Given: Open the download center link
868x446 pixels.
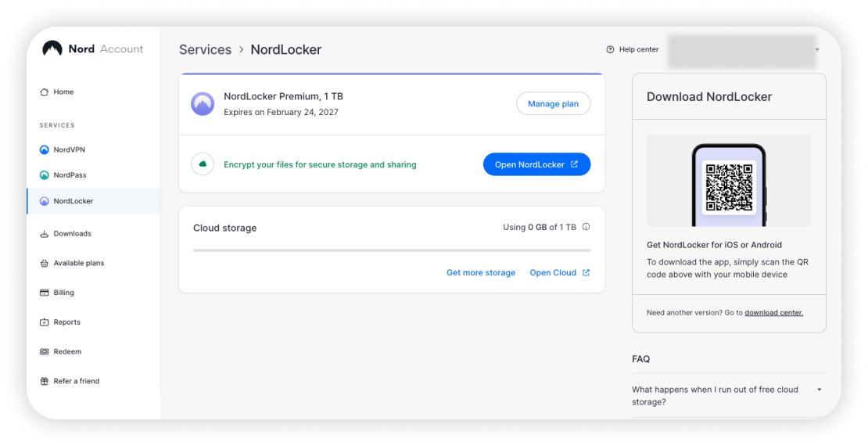Looking at the screenshot, I should coord(773,312).
